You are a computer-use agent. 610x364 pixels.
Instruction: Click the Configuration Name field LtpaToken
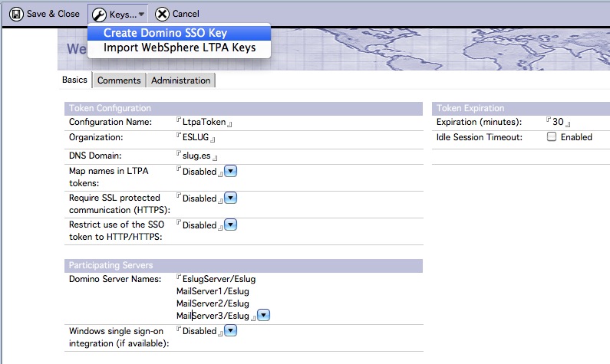(204, 122)
